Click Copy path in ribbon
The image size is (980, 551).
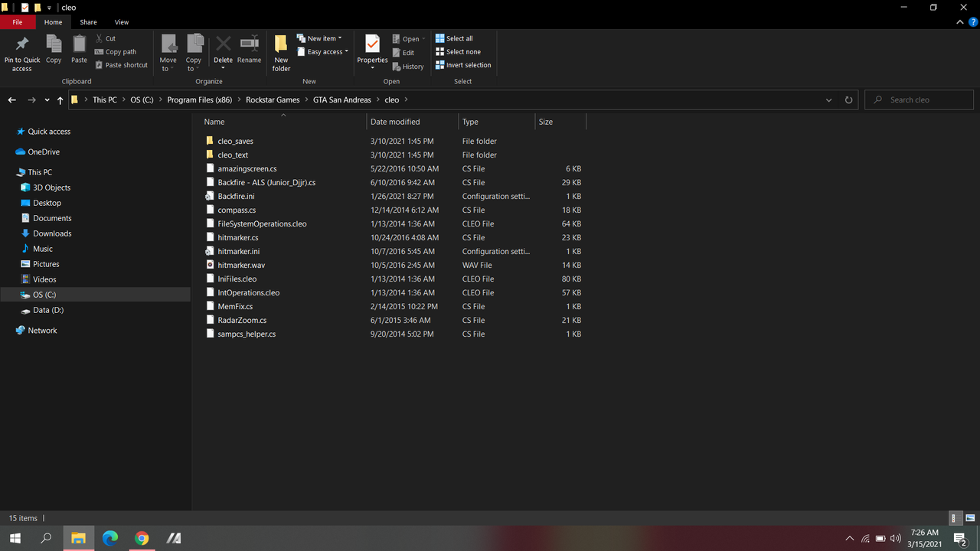(116, 52)
